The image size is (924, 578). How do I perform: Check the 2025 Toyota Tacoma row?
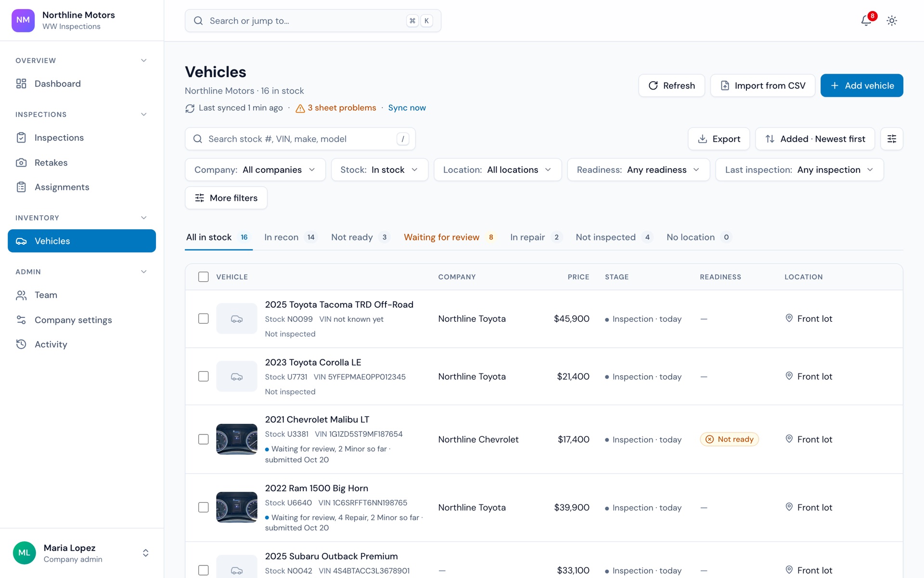tap(204, 319)
